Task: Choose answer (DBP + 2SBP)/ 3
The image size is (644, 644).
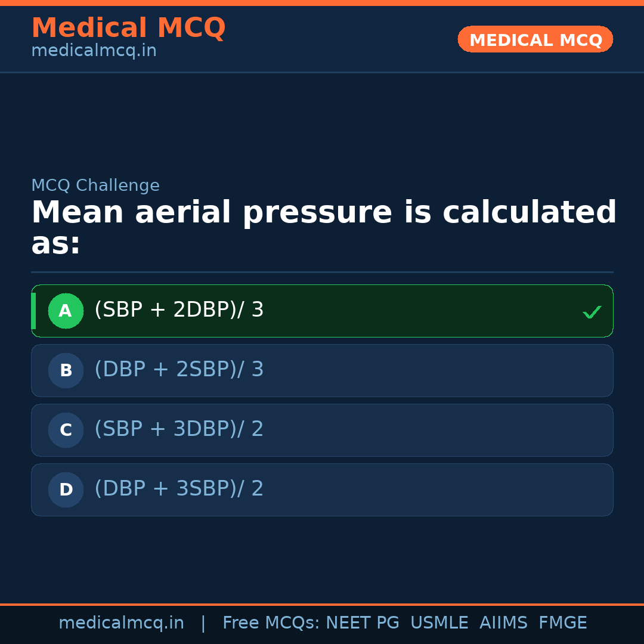Action: coord(179,370)
